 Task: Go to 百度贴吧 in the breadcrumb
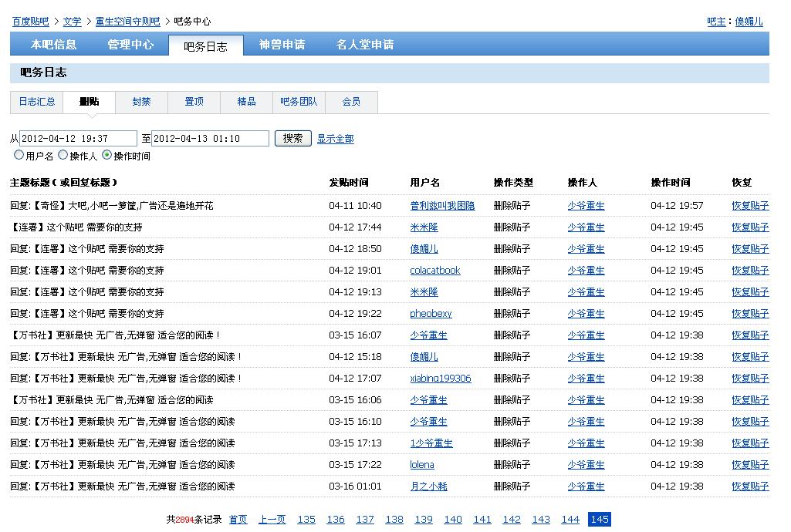[30, 21]
